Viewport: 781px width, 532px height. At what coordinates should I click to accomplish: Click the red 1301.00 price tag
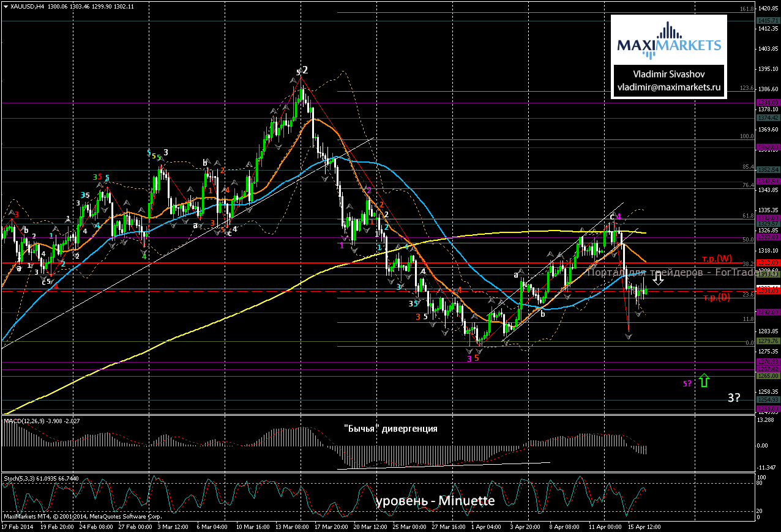768,291
